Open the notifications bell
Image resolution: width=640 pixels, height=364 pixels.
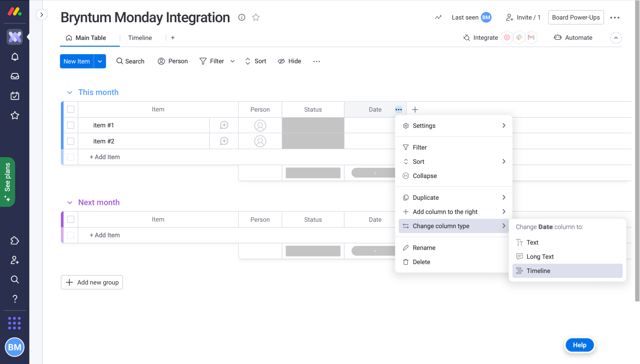(15, 57)
